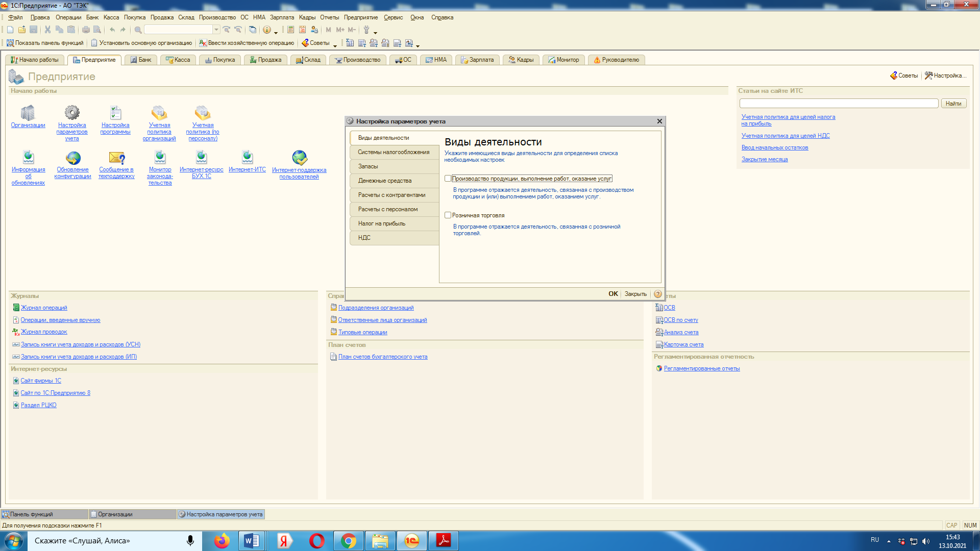This screenshot has width=980, height=551.
Task: Focus the ИТС article search field
Action: [839, 104]
